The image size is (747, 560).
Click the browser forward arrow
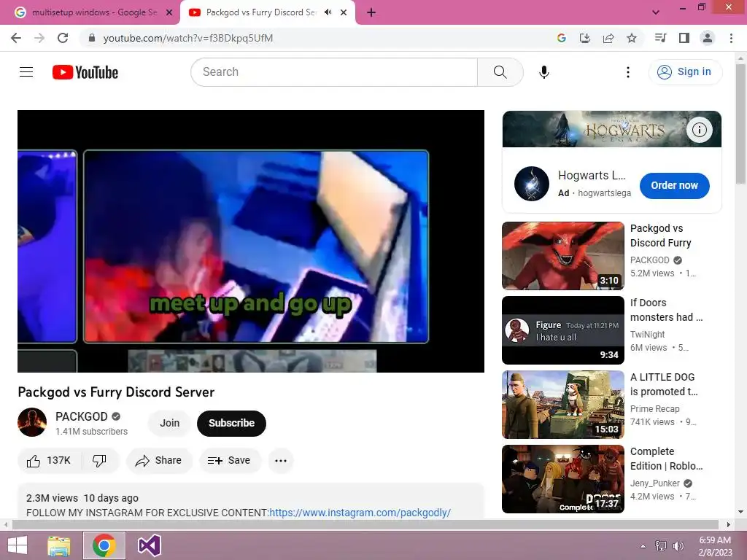[39, 38]
